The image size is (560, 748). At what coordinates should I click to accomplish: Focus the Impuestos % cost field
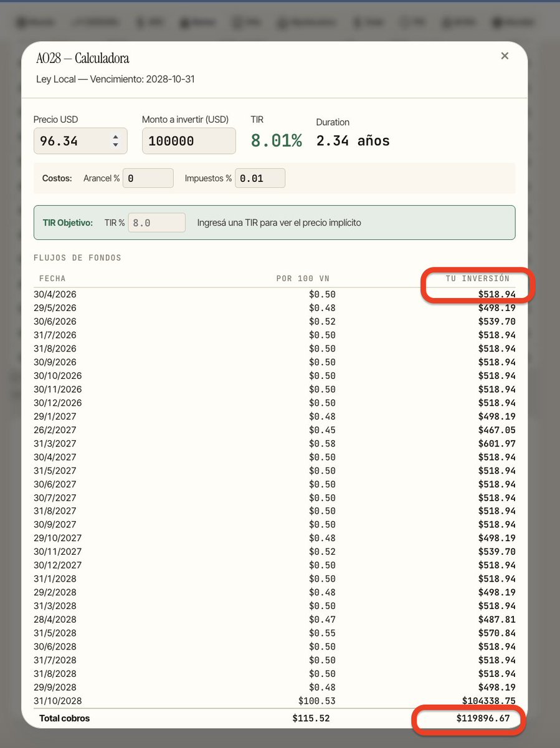click(260, 178)
